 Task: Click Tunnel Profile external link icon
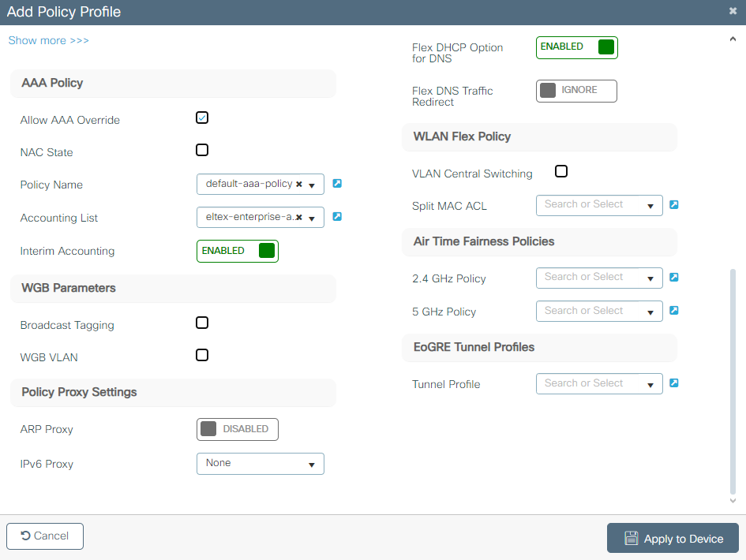(x=674, y=383)
